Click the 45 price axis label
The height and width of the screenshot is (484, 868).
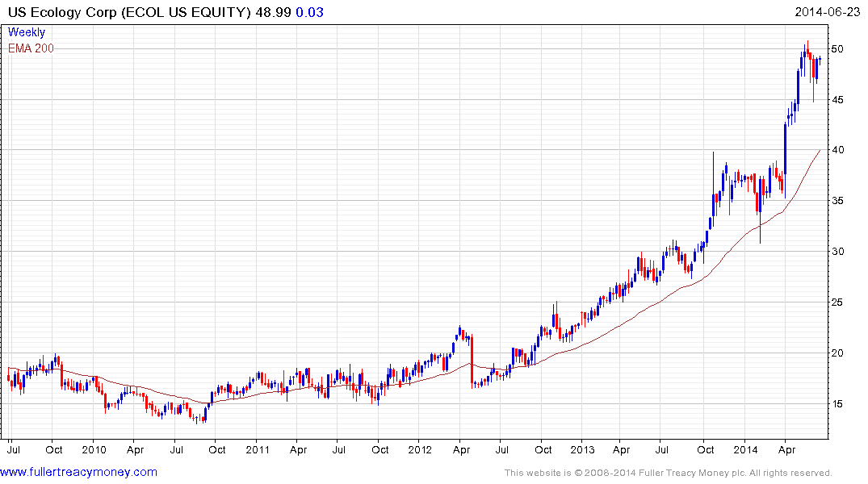(837, 99)
